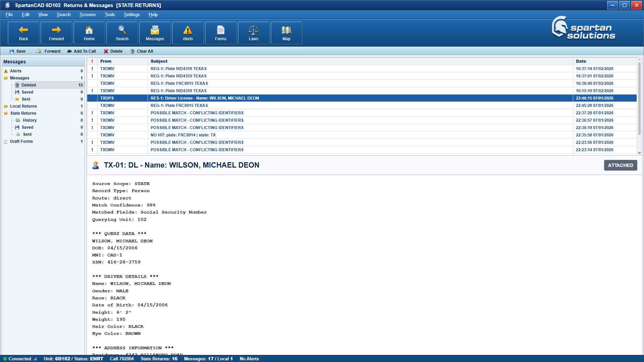This screenshot has height=362, width=644.
Task: Open the Tools menu
Action: point(110,15)
